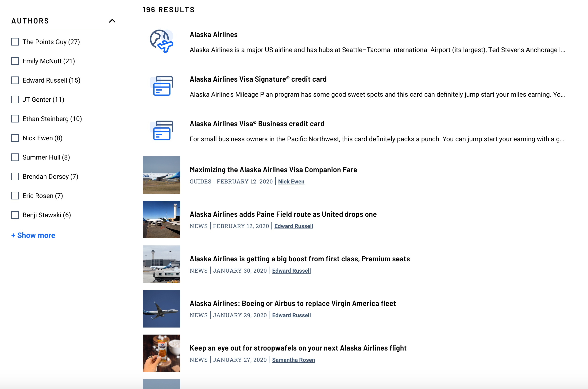Check The Points Guy author filter
The width and height of the screenshot is (588, 389).
tap(15, 42)
